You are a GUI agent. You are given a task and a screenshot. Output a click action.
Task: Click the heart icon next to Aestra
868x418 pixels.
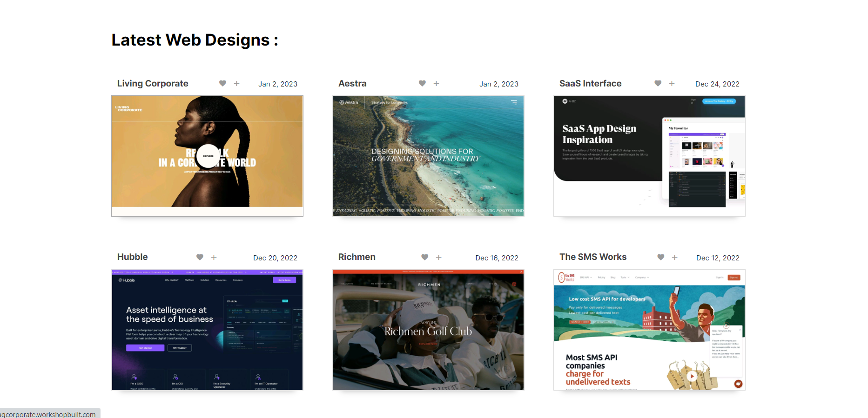[x=422, y=83]
